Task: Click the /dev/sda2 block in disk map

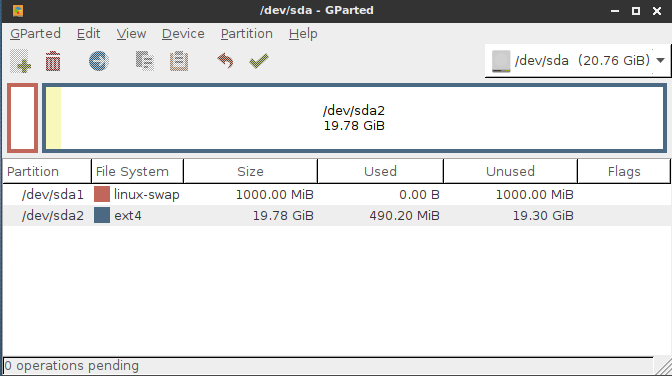Action: point(354,118)
